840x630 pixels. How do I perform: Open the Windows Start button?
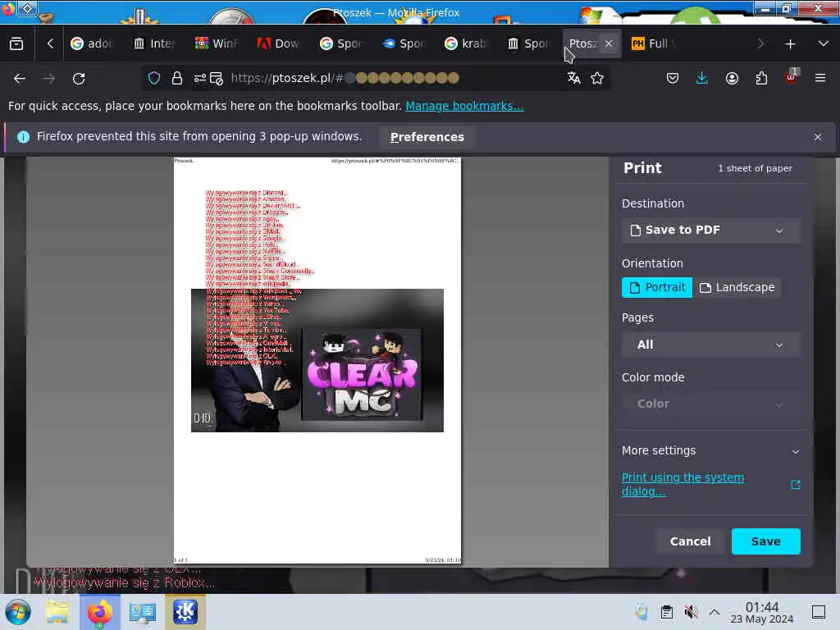(x=18, y=612)
